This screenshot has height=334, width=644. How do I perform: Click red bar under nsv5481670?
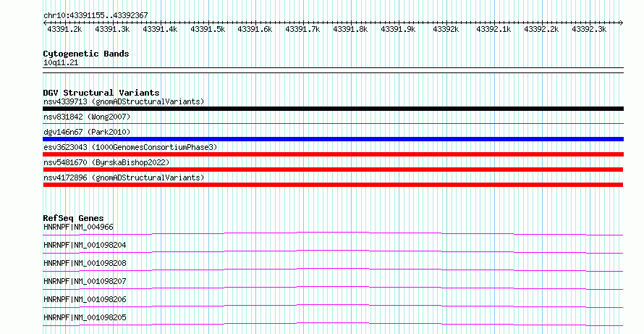click(x=333, y=170)
